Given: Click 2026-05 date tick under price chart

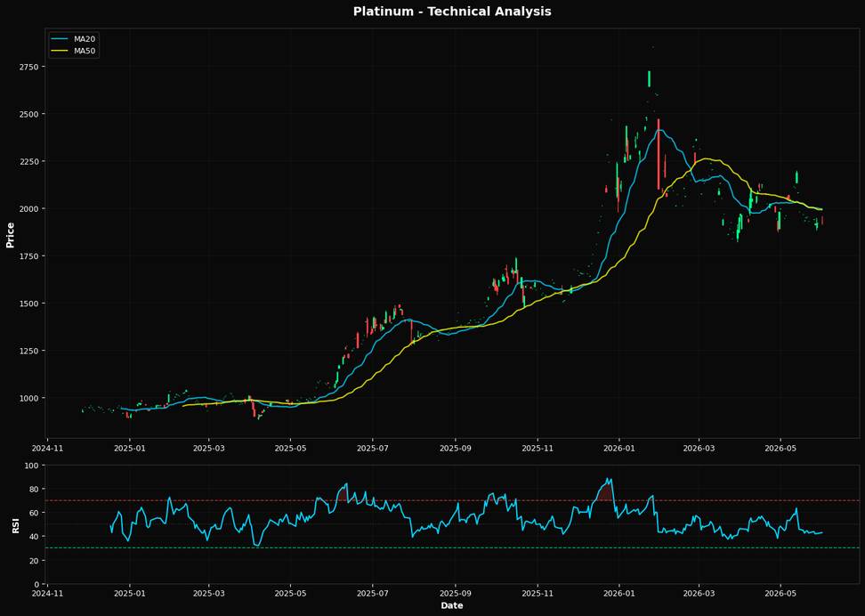Looking at the screenshot, I should coord(780,448).
